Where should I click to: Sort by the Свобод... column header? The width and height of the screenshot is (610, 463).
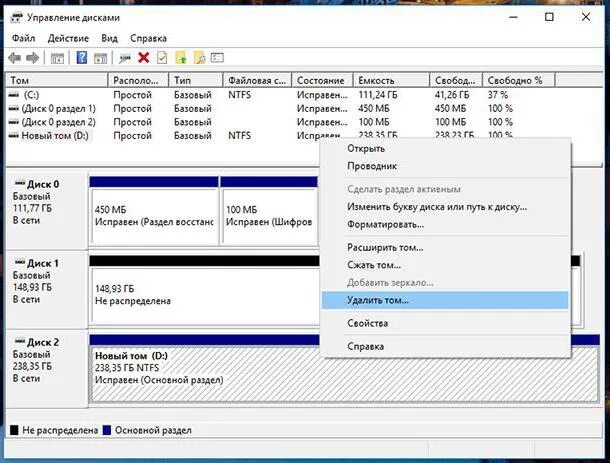click(x=456, y=81)
